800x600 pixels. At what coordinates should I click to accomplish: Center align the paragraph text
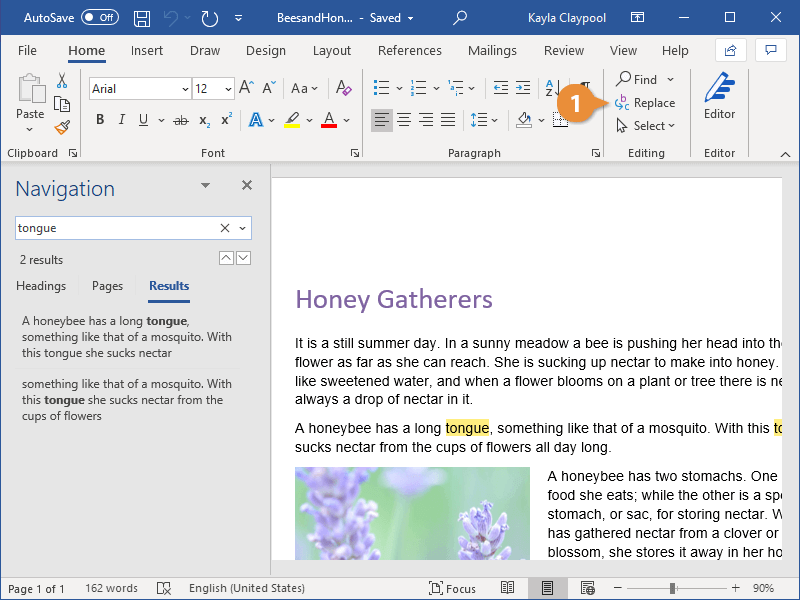(x=404, y=120)
